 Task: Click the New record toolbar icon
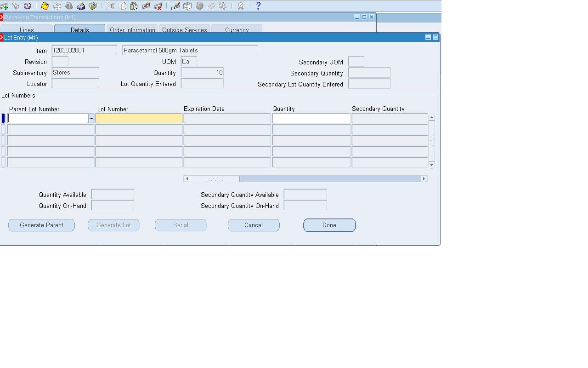click(4, 6)
